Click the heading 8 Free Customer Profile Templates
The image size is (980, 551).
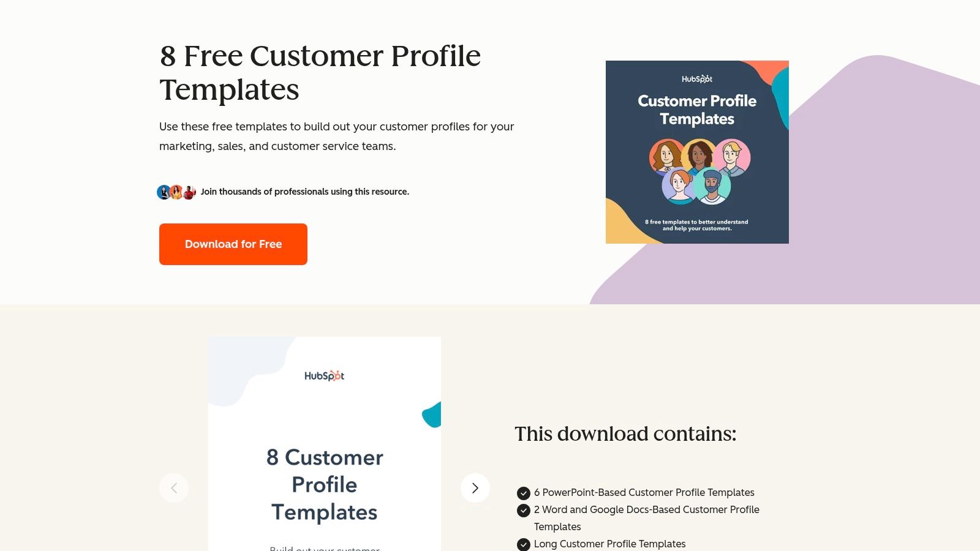(x=320, y=73)
